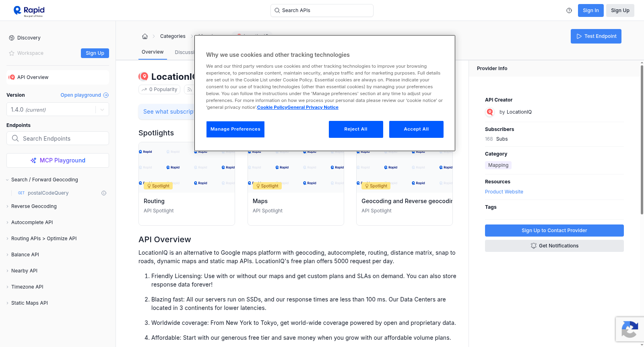The height and width of the screenshot is (347, 644).
Task: Click the Get Notifications button
Action: coord(554,246)
